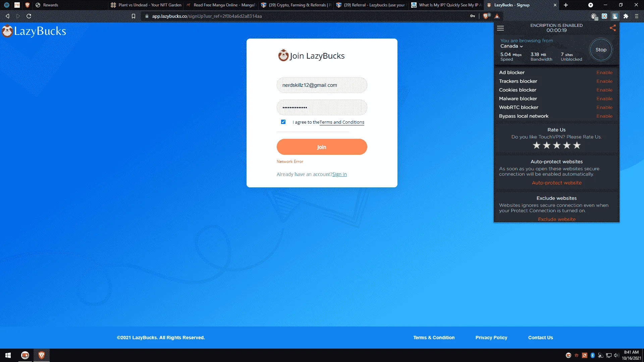Follow the Sign in link

coord(339,174)
